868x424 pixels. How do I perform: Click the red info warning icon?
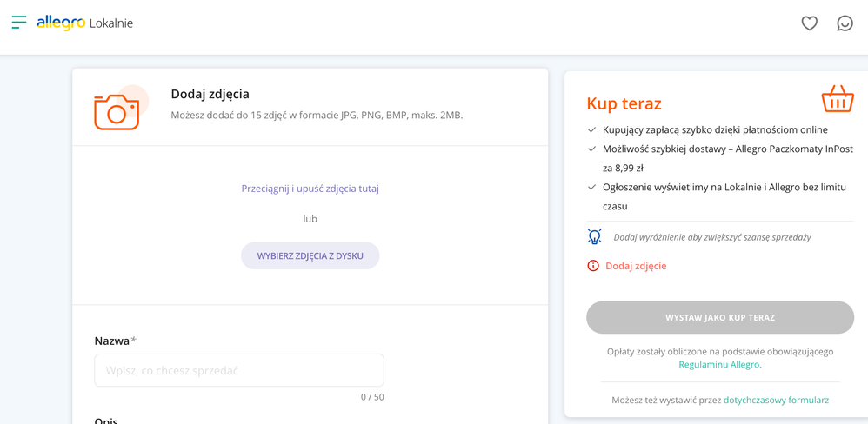[x=593, y=266]
